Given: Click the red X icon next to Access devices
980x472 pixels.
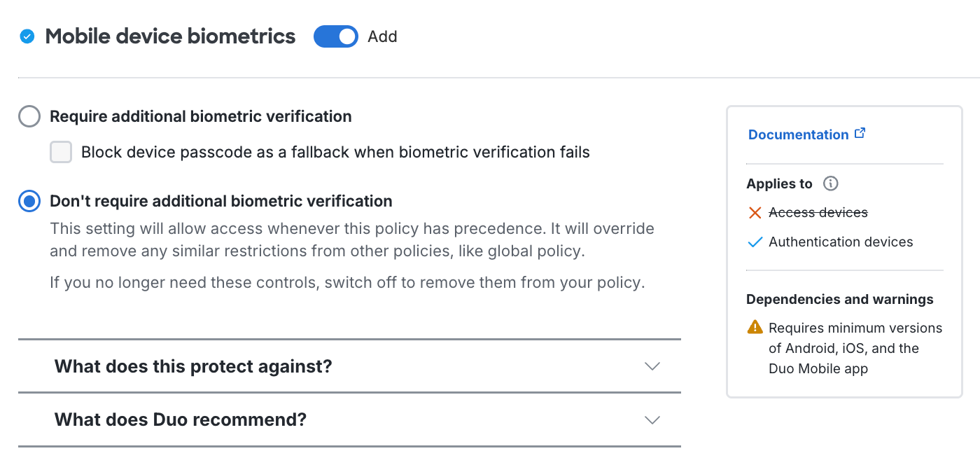Looking at the screenshot, I should [x=754, y=212].
